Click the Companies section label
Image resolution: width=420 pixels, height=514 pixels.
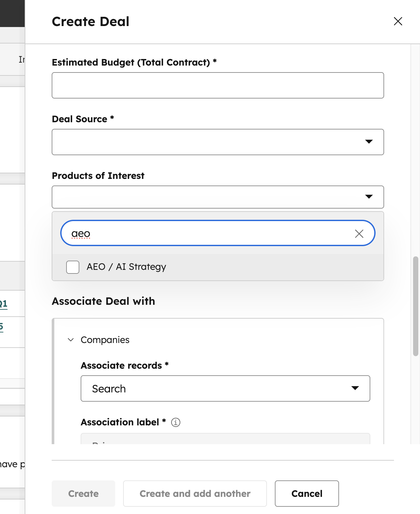pos(105,340)
